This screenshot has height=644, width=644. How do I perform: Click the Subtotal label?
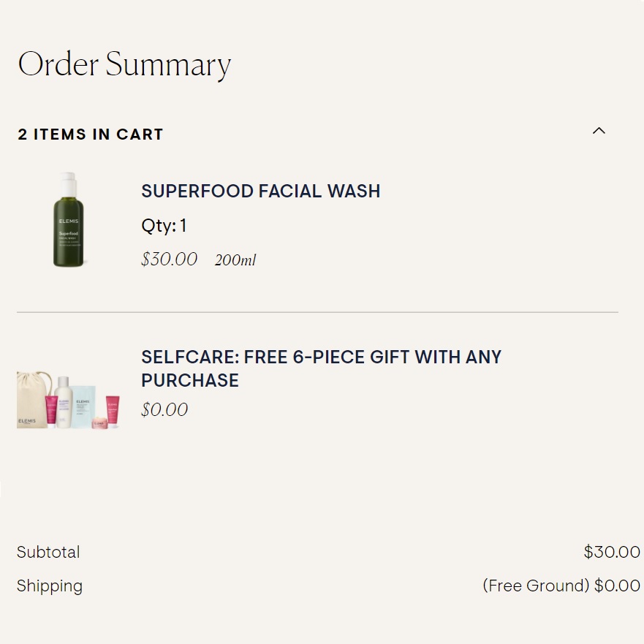48,552
